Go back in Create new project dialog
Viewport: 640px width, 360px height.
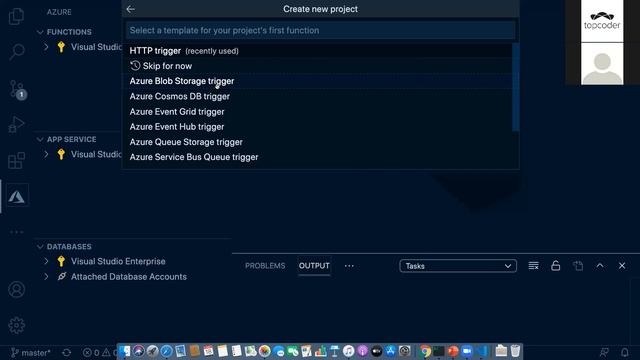pos(131,9)
